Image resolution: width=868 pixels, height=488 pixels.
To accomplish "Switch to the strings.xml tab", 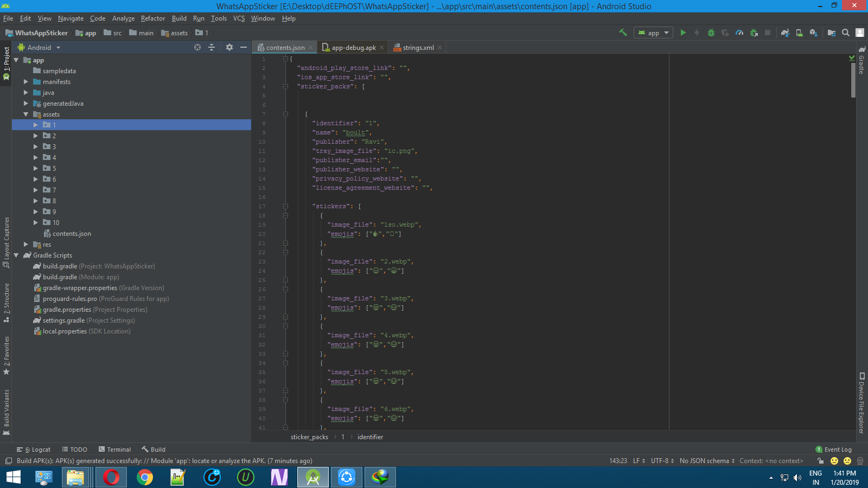I will pyautogui.click(x=417, y=48).
